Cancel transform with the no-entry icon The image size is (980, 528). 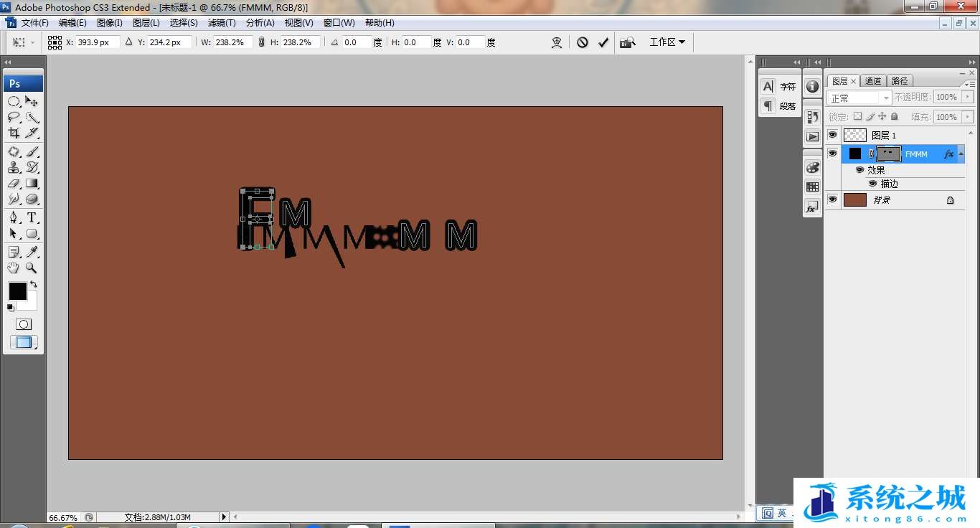[x=583, y=42]
